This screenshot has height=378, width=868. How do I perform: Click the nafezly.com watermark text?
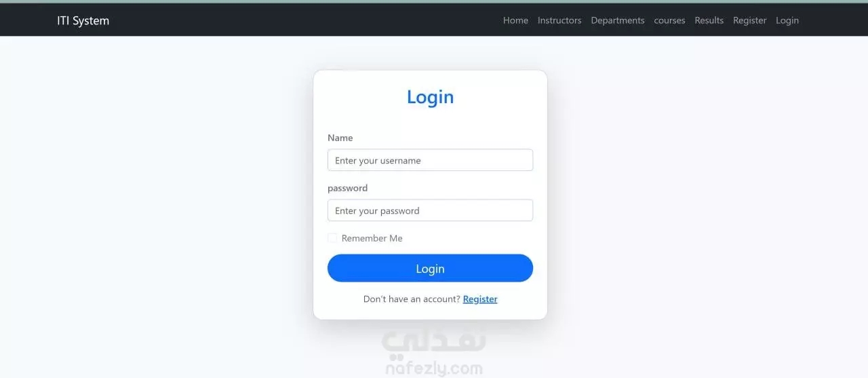[434, 368]
